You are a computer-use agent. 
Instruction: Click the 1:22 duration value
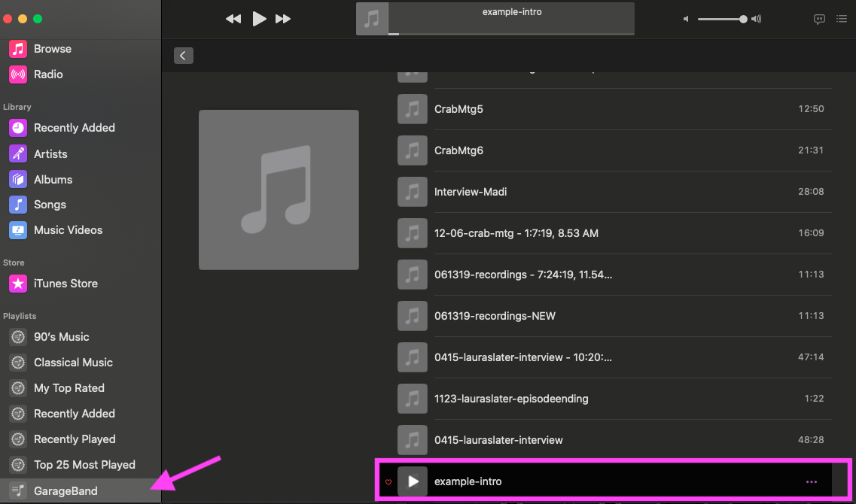click(x=814, y=399)
